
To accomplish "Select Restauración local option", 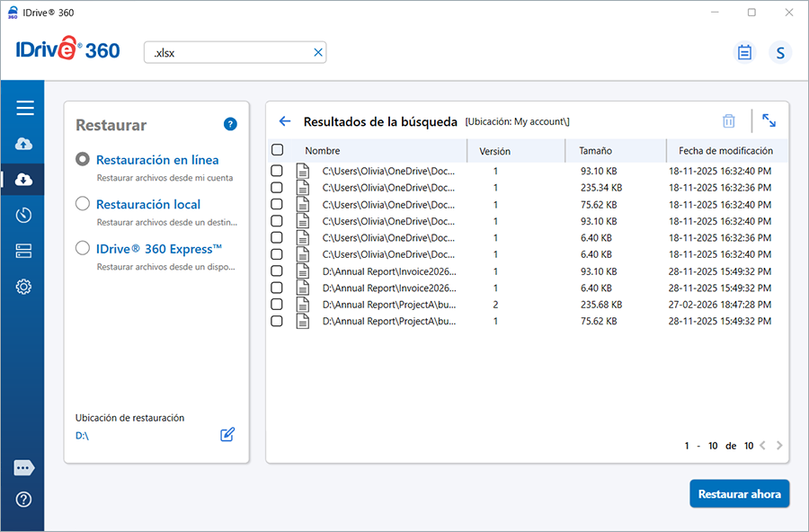I will (83, 204).
